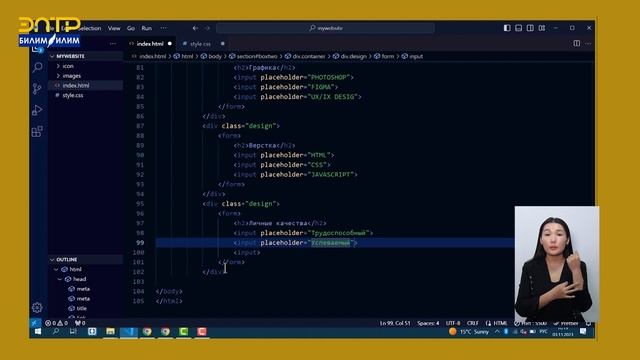Close the style.css tab
This screenshot has height=360, width=640.
[x=222, y=44]
